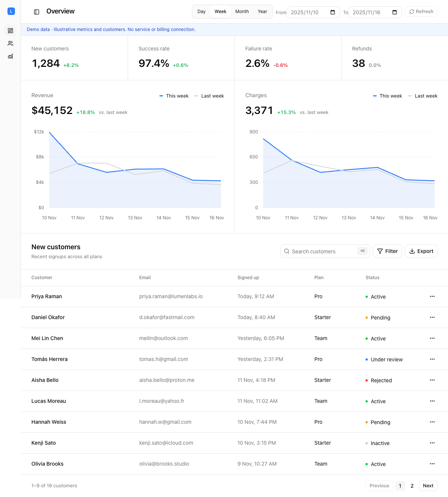Screen dimensions: 448x497
Task: Open row actions for Aisha Bello
Action: point(432,380)
